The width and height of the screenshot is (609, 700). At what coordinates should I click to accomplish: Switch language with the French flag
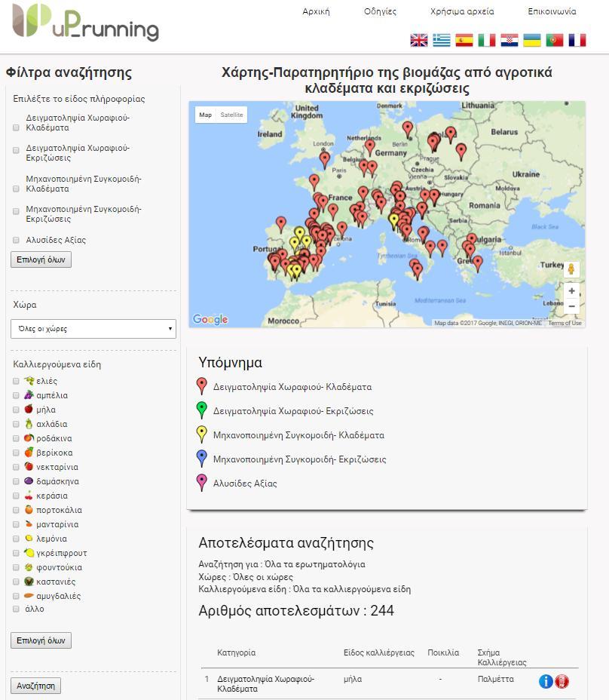point(577,40)
